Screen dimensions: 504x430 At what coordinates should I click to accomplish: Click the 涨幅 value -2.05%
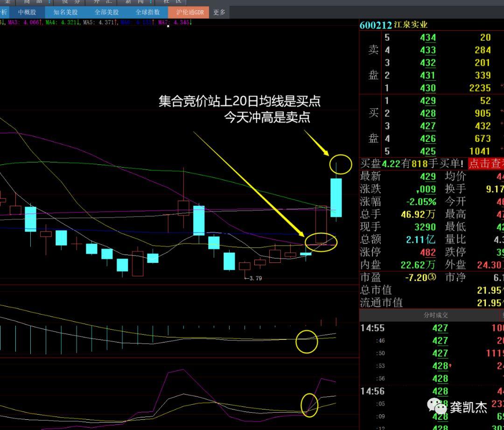[x=421, y=202]
